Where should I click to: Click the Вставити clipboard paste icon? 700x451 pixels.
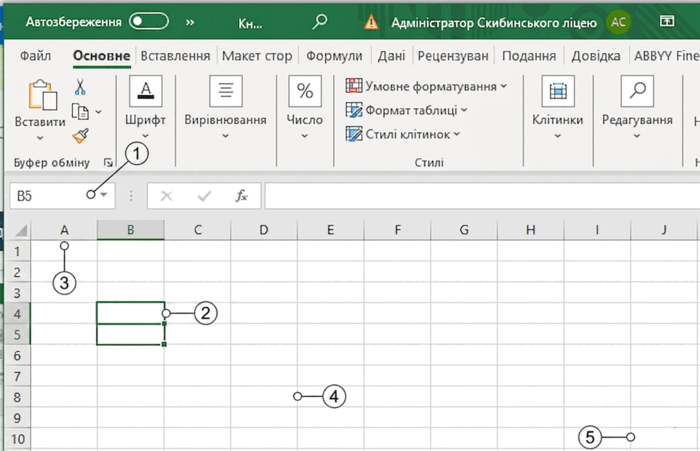(x=42, y=95)
